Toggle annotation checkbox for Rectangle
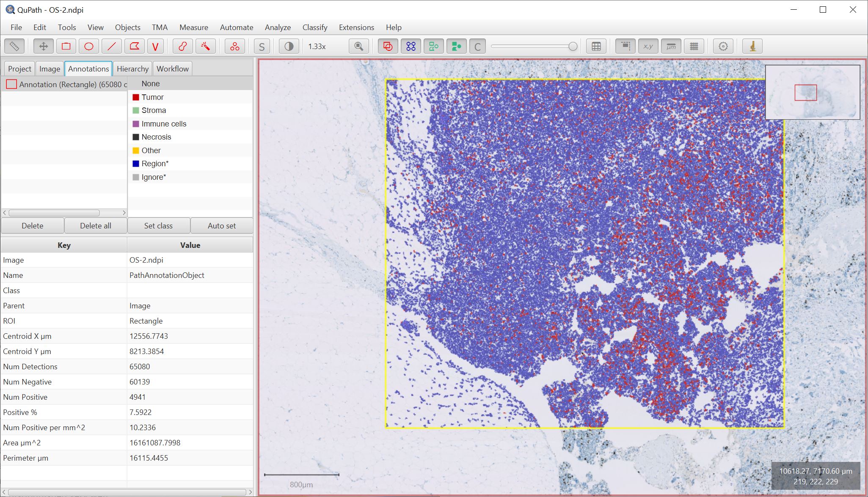The image size is (868, 497). point(11,83)
